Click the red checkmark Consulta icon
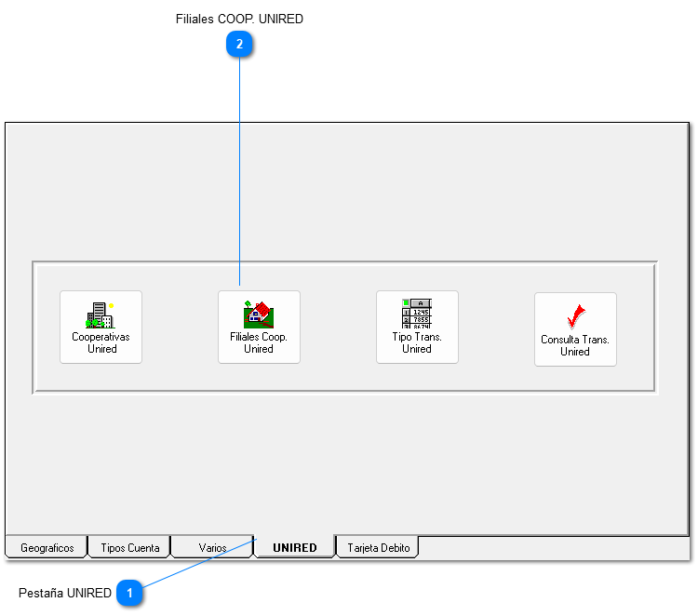698x616 pixels. click(x=575, y=317)
